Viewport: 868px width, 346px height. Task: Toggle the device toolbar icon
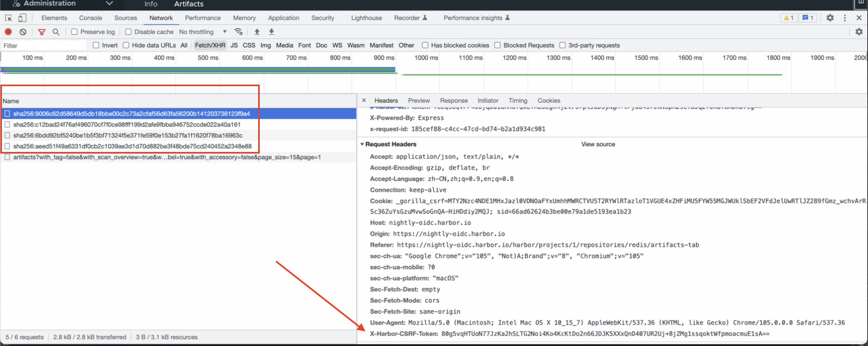(22, 18)
